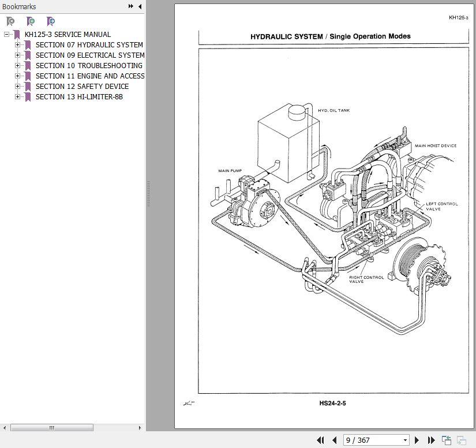The width and height of the screenshot is (476, 448).
Task: Go to the previous page
Action: coord(334,440)
